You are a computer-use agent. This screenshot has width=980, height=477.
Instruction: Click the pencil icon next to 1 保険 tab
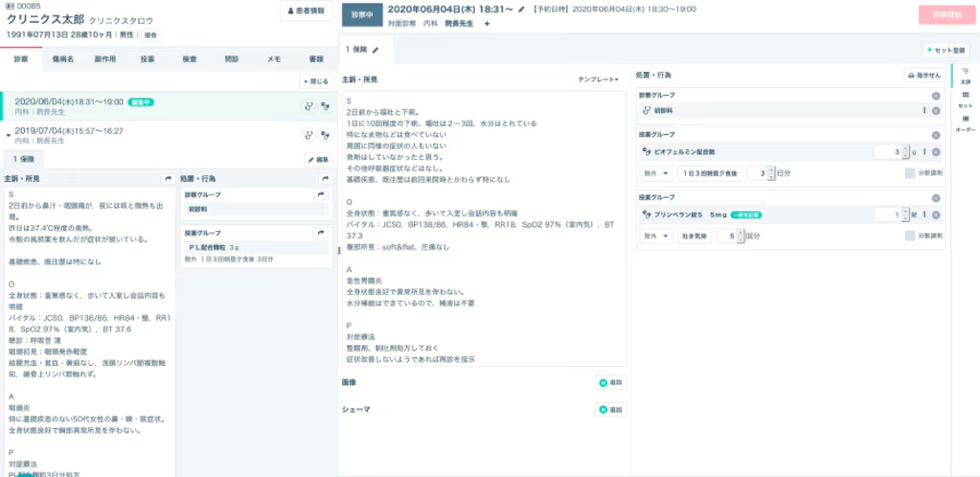pos(375,50)
